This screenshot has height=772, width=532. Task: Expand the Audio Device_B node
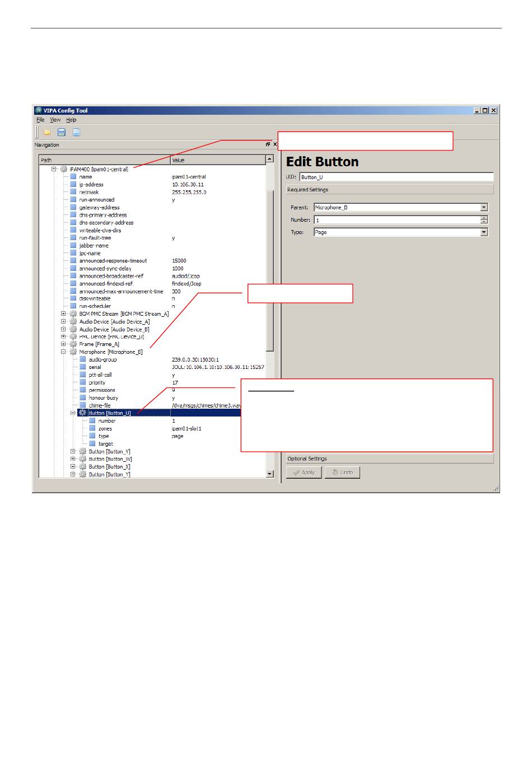coord(64,330)
